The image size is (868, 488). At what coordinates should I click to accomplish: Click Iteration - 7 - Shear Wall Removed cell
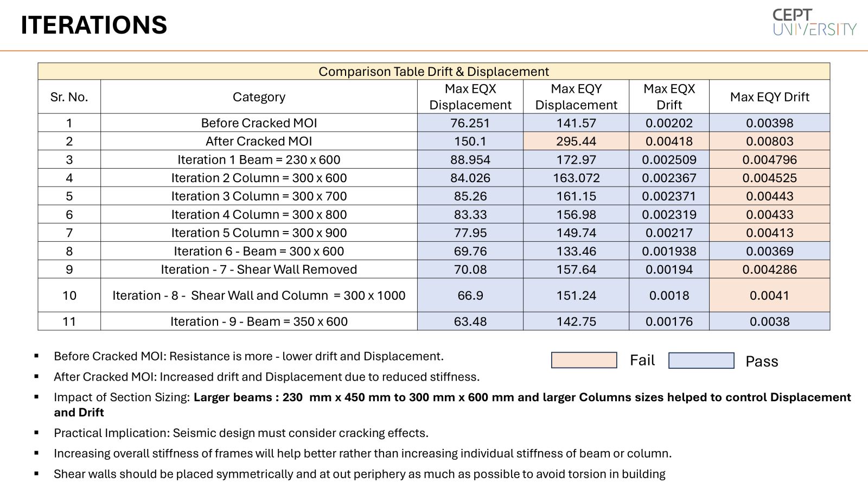(259, 269)
